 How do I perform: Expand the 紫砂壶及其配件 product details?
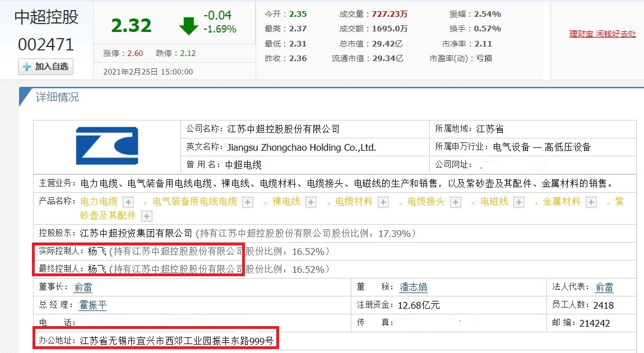(145, 215)
